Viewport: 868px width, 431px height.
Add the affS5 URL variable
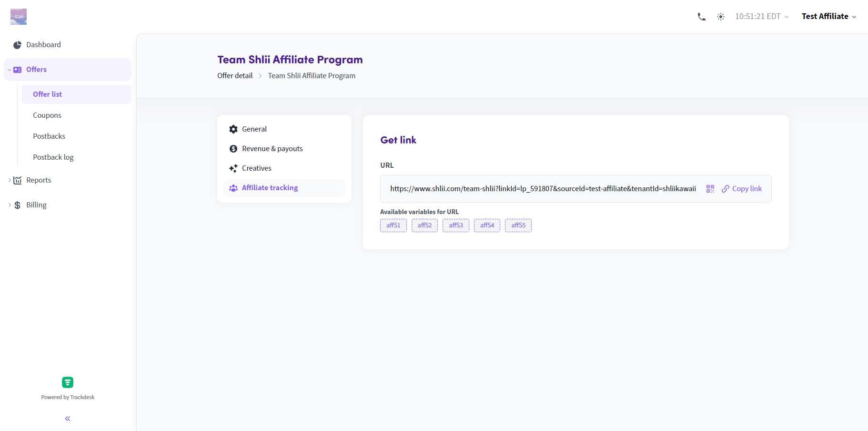518,226
